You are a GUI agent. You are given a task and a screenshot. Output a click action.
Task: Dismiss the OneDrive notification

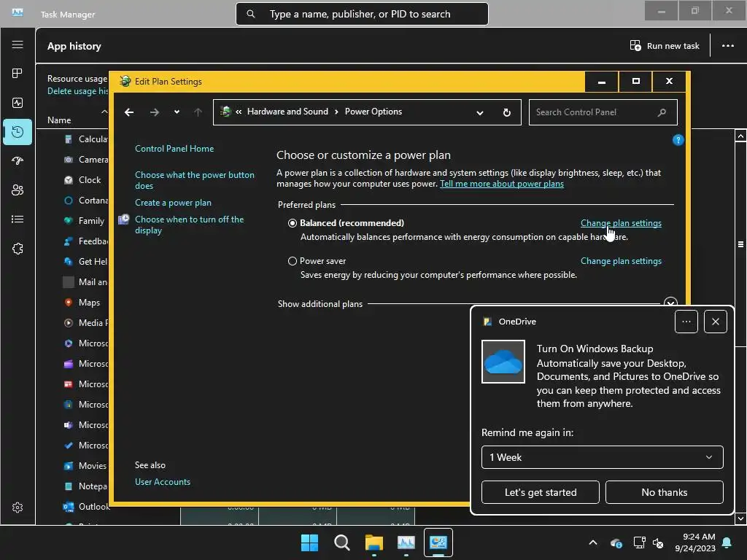point(715,322)
